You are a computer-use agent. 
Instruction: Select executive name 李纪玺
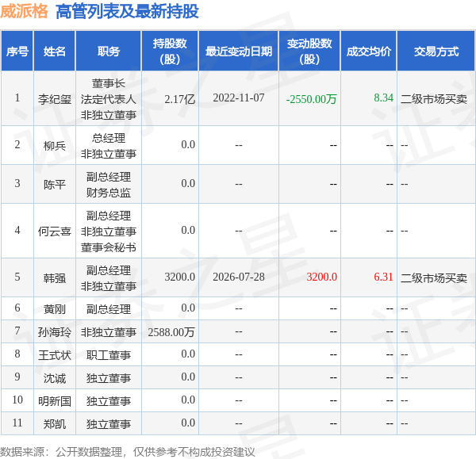point(55,99)
